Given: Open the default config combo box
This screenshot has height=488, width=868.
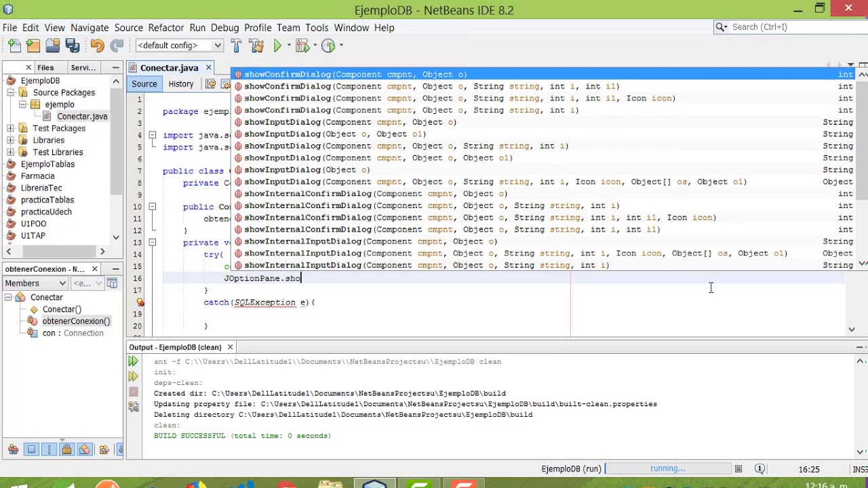Looking at the screenshot, I should click(x=179, y=45).
